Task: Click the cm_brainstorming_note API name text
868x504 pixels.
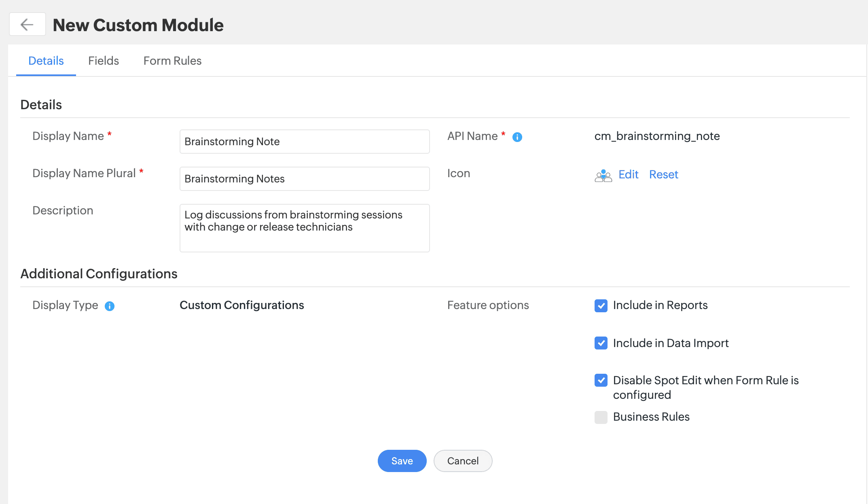Action: [657, 136]
